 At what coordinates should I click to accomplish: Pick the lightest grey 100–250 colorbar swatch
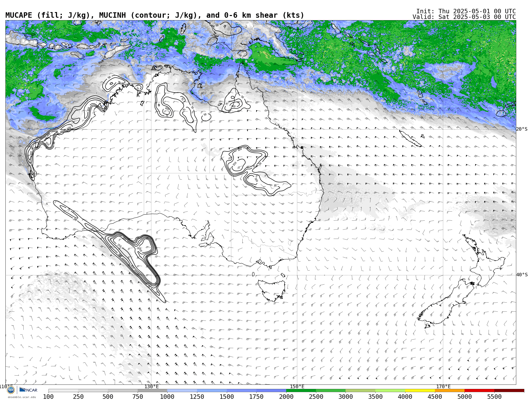[x=63, y=391]
